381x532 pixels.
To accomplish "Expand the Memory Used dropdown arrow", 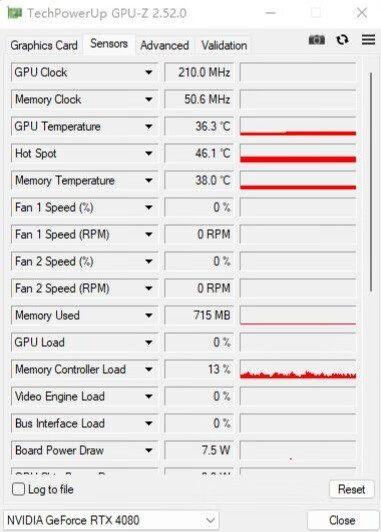I will (x=148, y=315).
